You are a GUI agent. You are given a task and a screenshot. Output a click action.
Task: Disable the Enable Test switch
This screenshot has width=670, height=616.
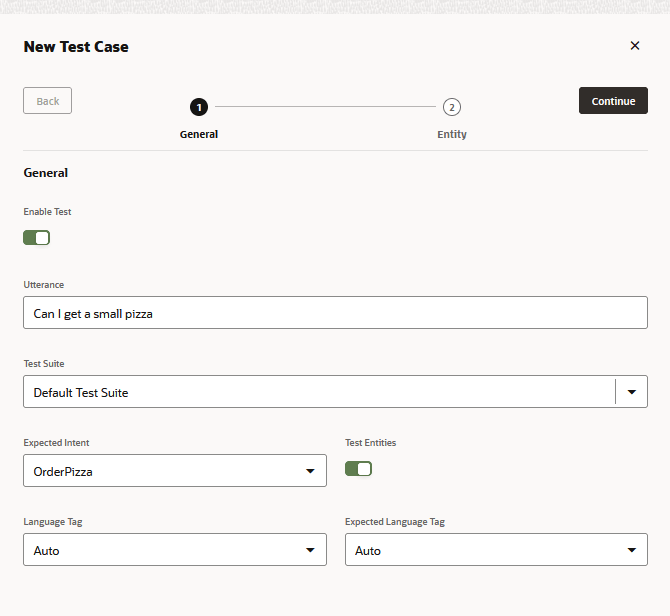coord(37,238)
